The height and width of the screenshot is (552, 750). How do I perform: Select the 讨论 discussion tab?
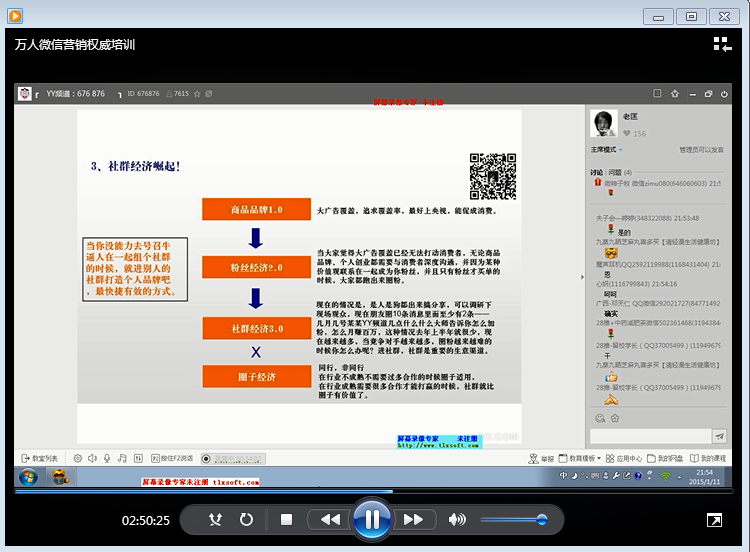(x=596, y=172)
